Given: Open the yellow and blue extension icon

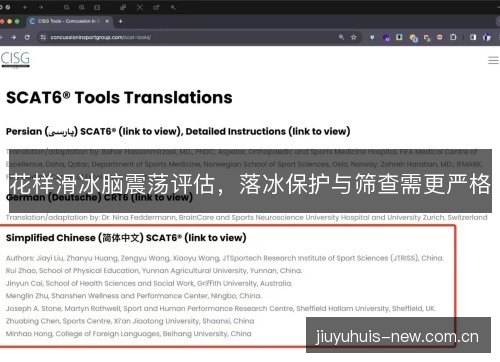Looking at the screenshot, I should coord(413,38).
